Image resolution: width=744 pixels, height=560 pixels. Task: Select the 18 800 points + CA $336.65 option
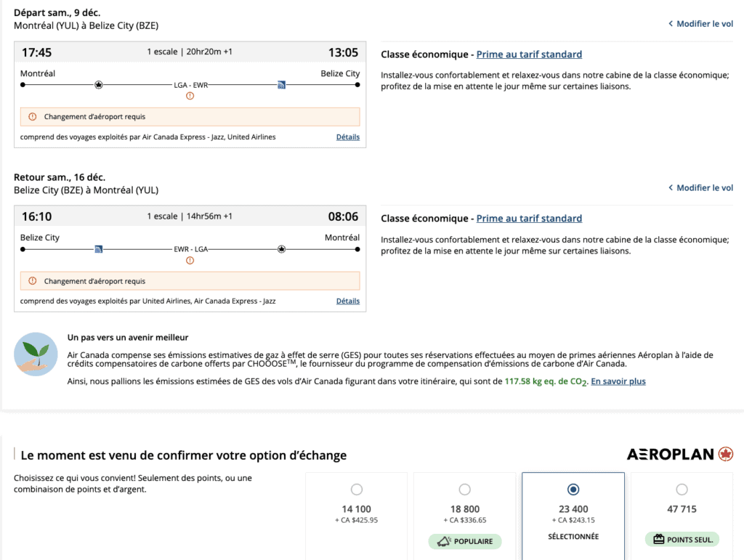[x=465, y=490]
